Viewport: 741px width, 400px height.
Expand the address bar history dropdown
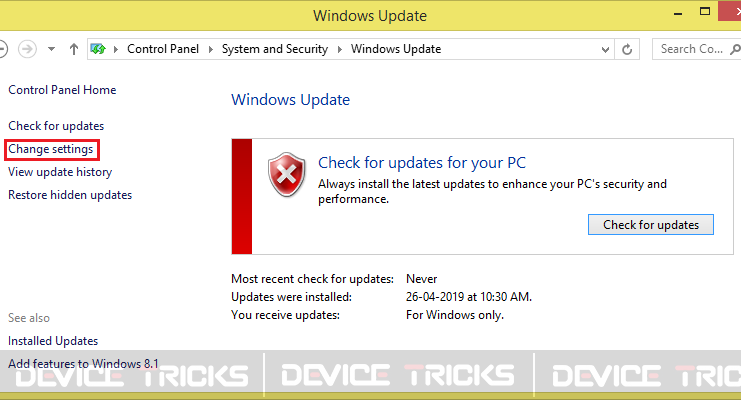click(605, 49)
